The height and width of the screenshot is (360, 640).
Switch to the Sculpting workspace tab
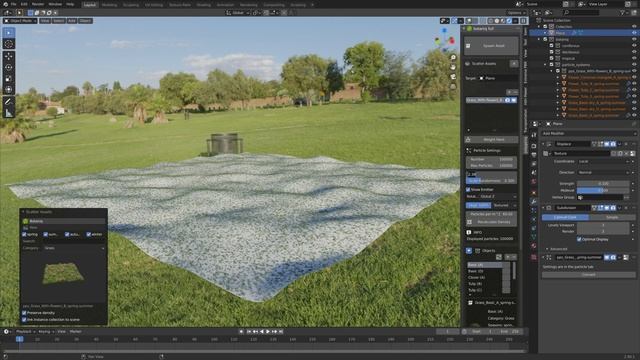coord(131,5)
